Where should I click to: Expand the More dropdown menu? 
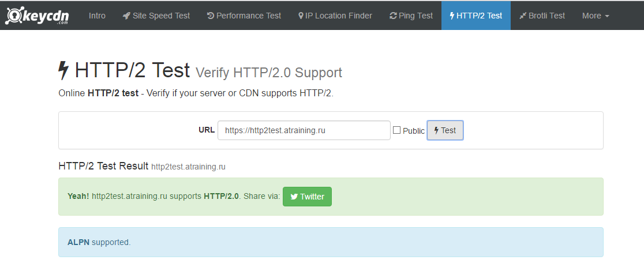[x=596, y=16]
